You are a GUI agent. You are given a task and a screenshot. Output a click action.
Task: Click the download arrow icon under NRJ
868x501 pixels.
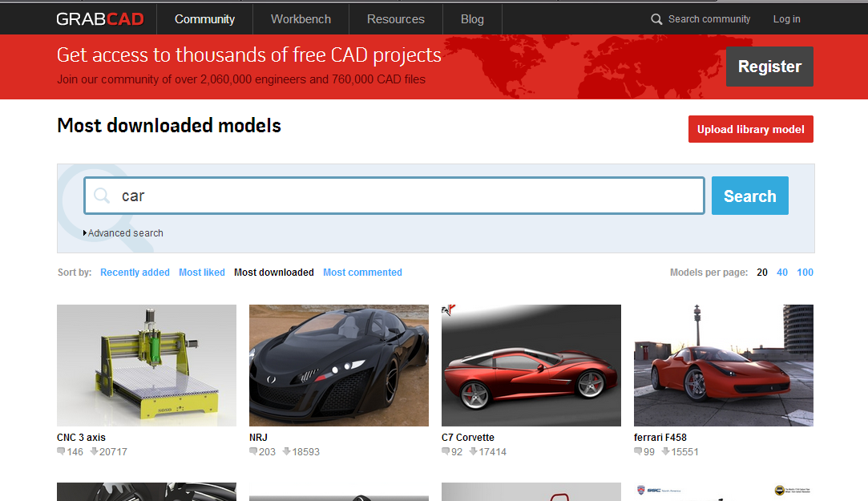pyautogui.click(x=287, y=451)
